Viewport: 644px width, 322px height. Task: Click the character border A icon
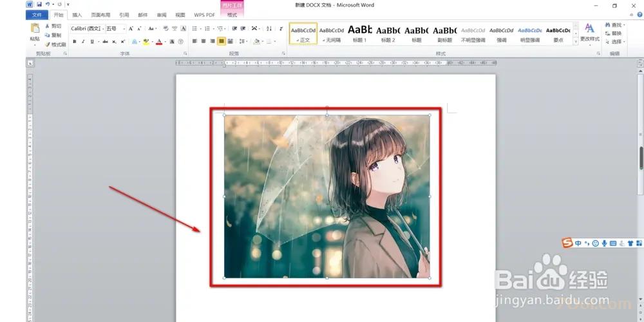[183, 28]
